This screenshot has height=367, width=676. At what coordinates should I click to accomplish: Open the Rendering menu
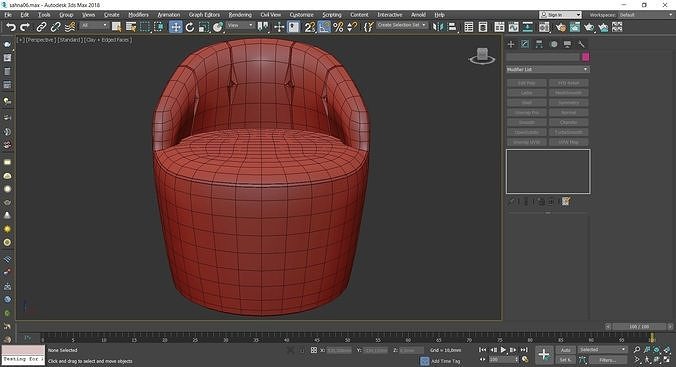(240, 15)
